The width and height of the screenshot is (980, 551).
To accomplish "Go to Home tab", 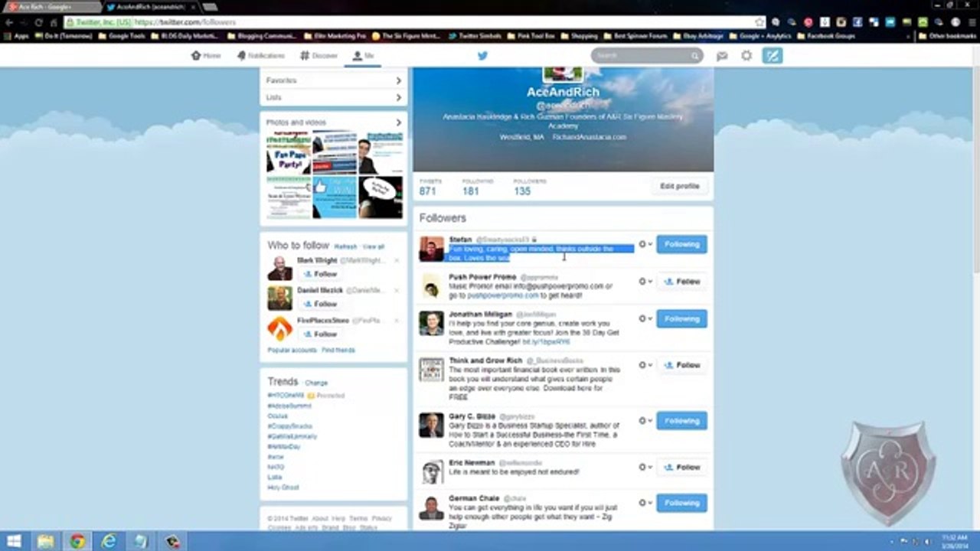I will pos(206,56).
